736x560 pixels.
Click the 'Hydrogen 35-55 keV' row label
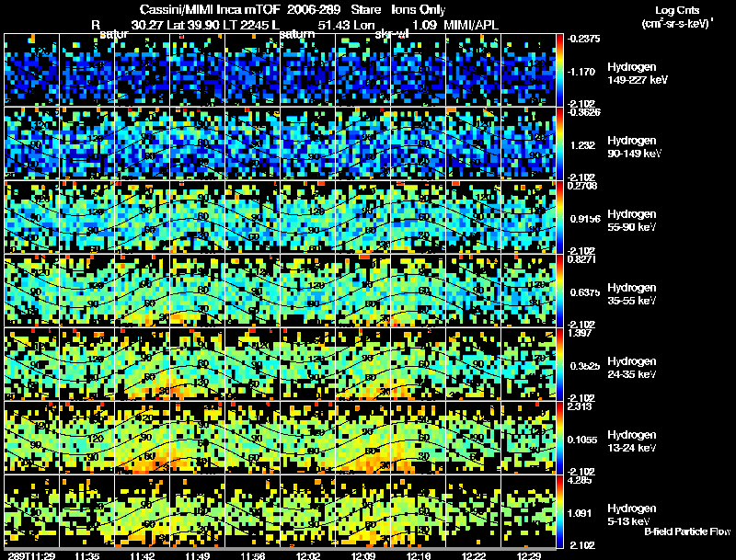pos(632,294)
